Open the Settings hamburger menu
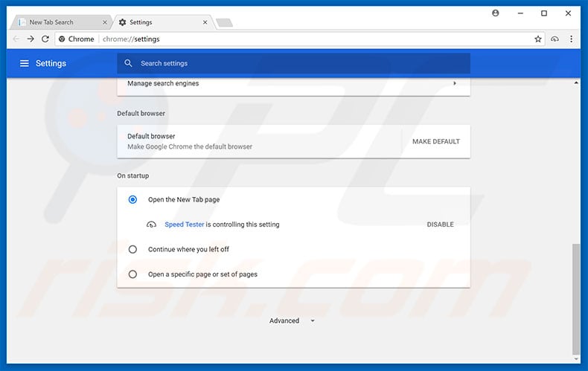588x371 pixels. pyautogui.click(x=25, y=63)
